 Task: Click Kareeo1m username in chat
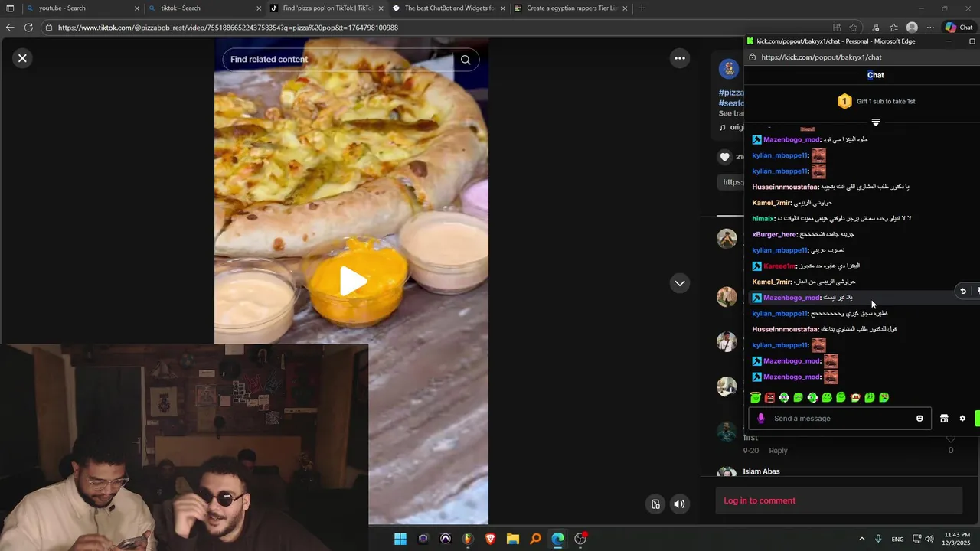click(779, 266)
